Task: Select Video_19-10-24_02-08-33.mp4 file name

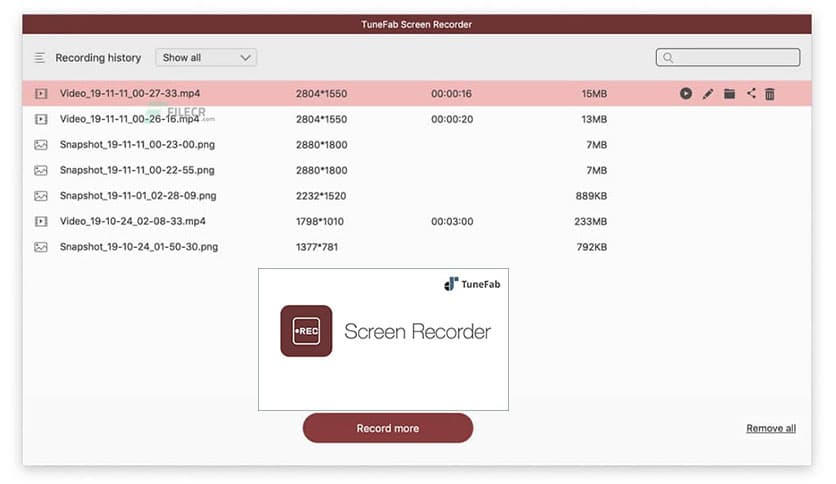Action: click(x=133, y=221)
